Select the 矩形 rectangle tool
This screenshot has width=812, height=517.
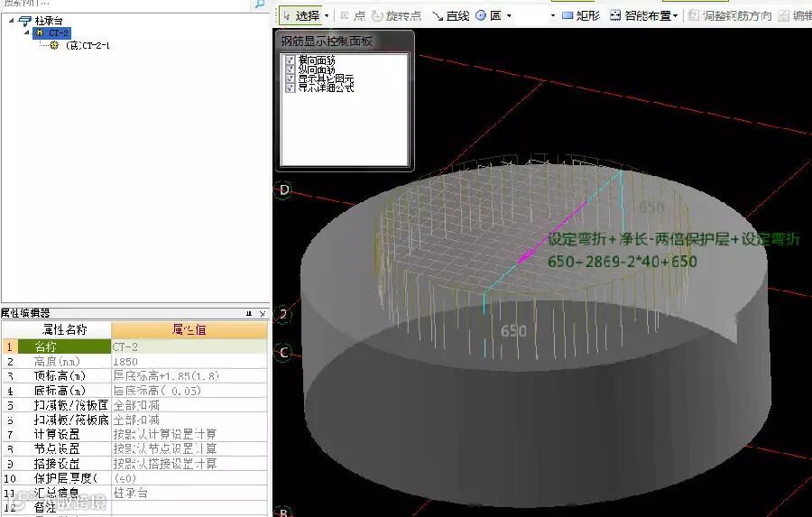pos(581,15)
